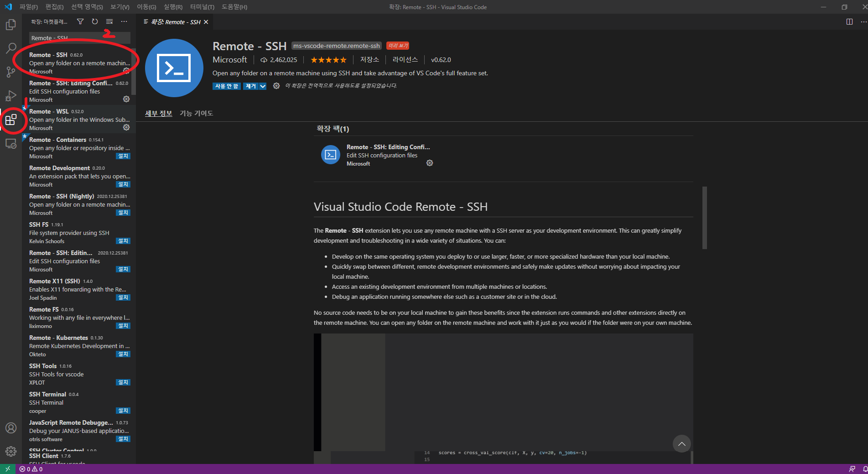Open gear for extension pack Editing Config item

[430, 163]
